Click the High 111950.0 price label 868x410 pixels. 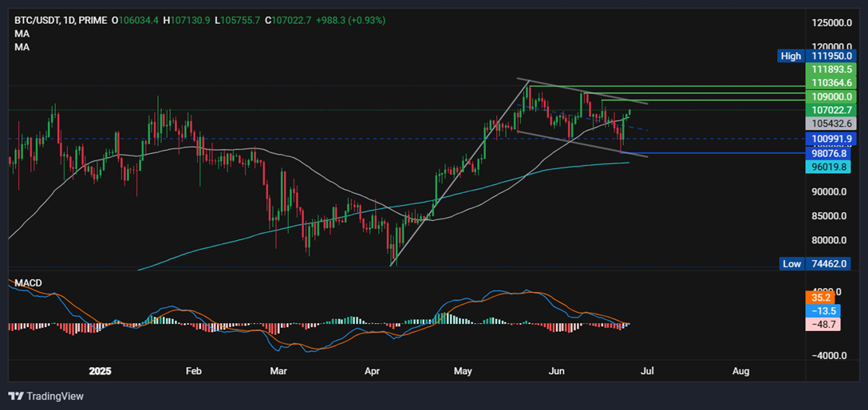click(x=819, y=56)
